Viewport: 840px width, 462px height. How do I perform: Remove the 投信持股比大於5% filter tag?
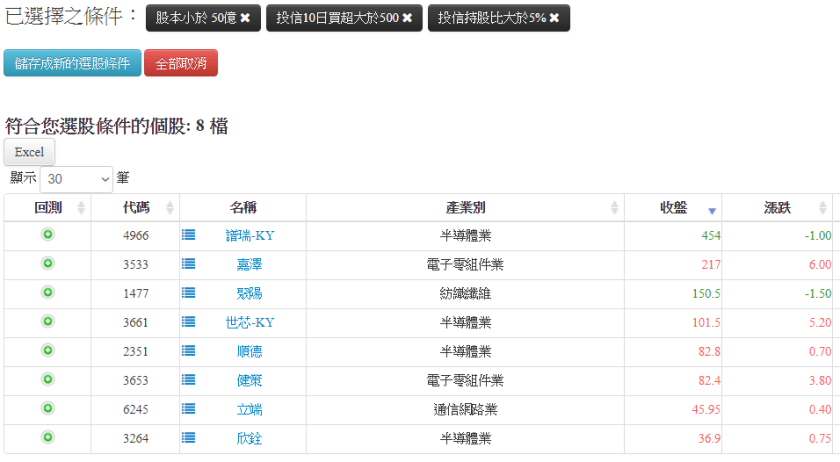pos(554,18)
